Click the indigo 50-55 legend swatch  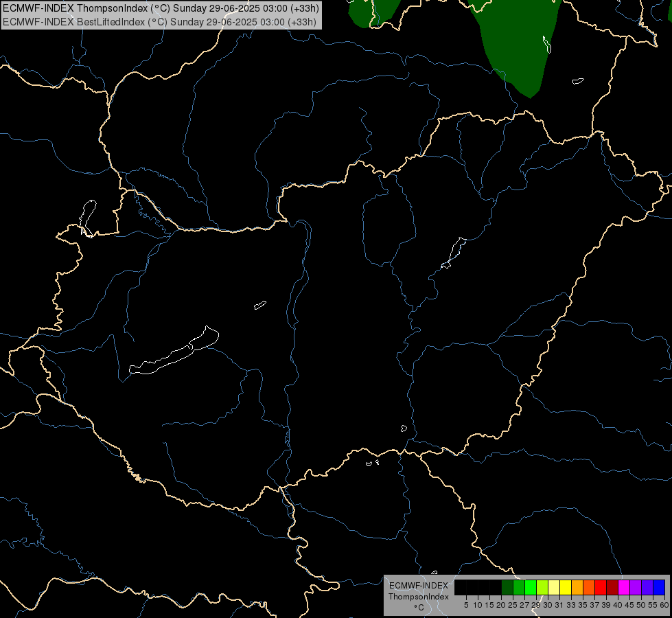pyautogui.click(x=647, y=588)
